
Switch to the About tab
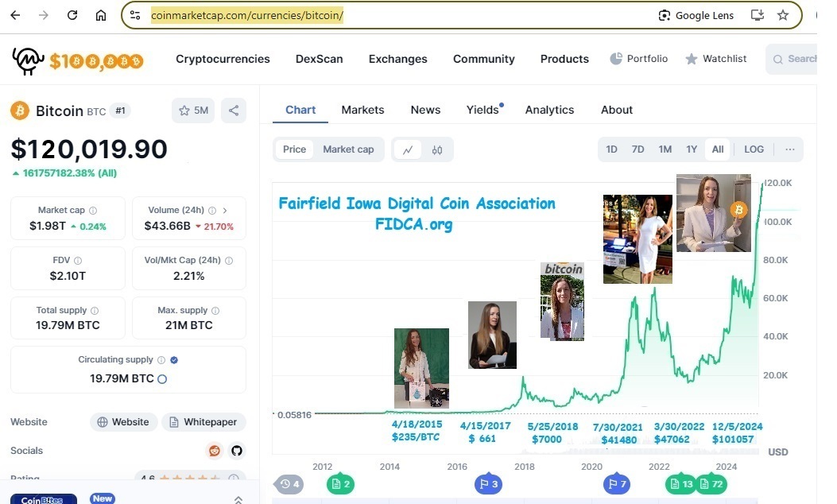617,110
